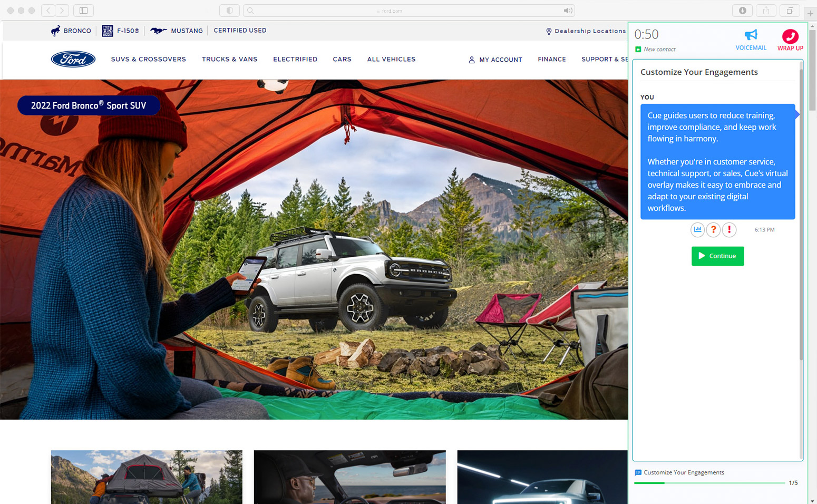Open the privacy shield icon in toolbar
Viewport: 817px width, 504px height.
click(x=229, y=11)
